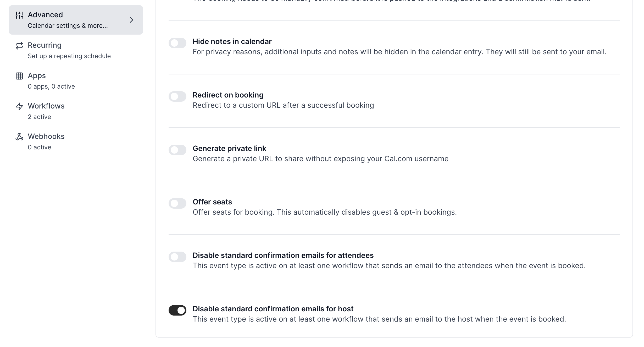
Task: Enable Hide notes in calendar toggle
Action: [x=177, y=43]
